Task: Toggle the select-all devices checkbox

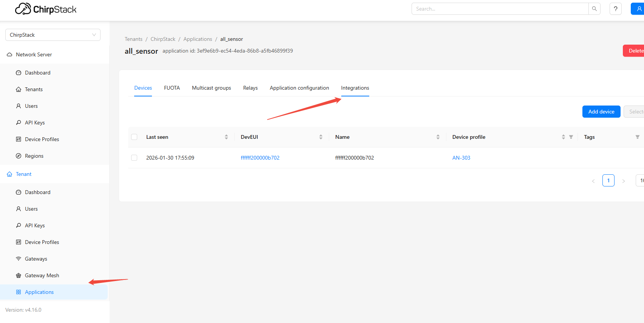Action: (134, 137)
